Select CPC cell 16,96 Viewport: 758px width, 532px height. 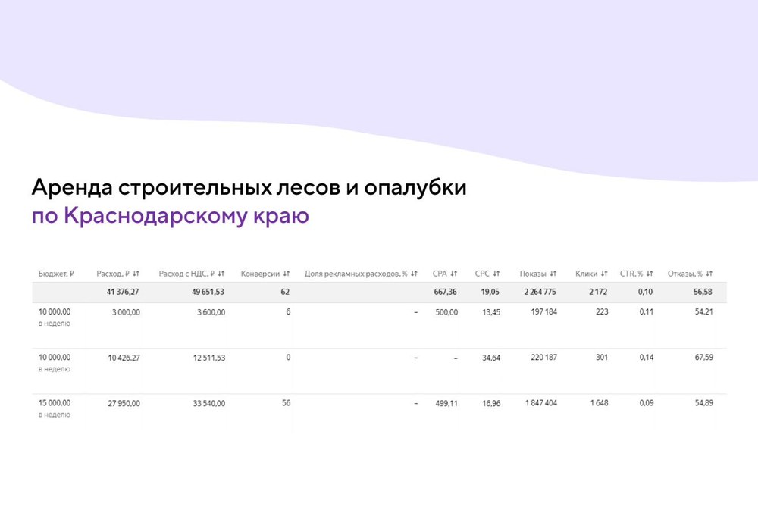pos(491,403)
